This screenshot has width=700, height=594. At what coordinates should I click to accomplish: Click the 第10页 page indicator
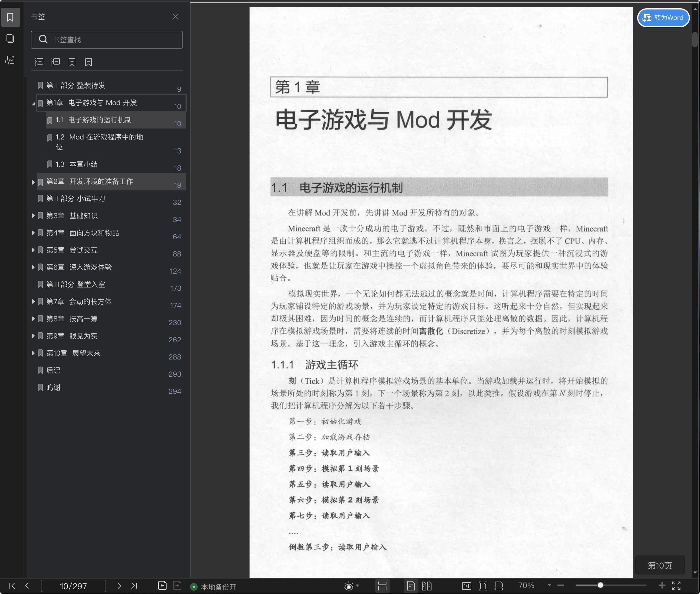click(x=660, y=565)
